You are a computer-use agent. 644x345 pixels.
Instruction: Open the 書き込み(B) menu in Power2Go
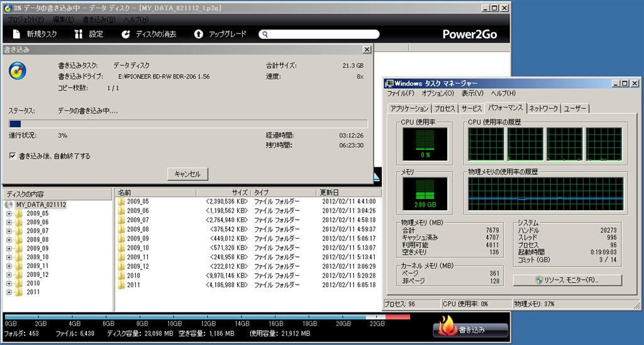(99, 20)
